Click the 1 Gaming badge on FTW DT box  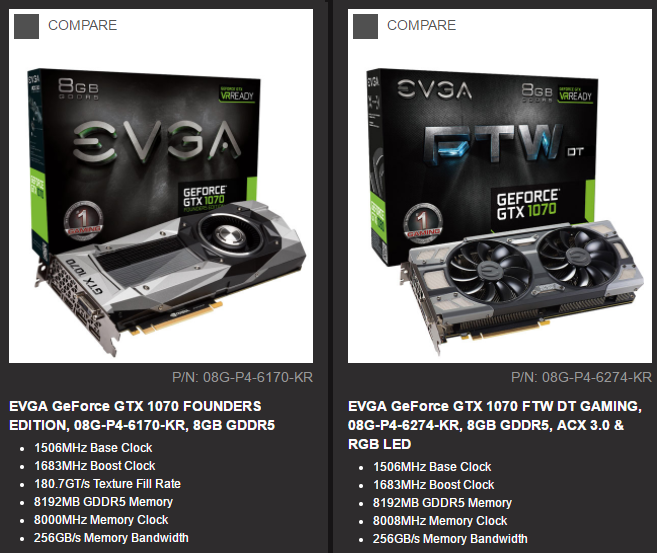tap(423, 223)
